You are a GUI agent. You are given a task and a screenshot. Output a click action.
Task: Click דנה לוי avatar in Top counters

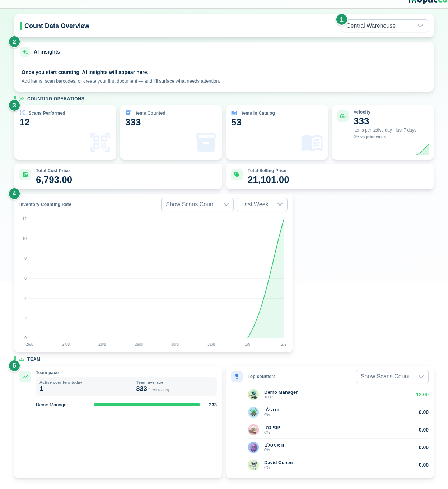253,412
